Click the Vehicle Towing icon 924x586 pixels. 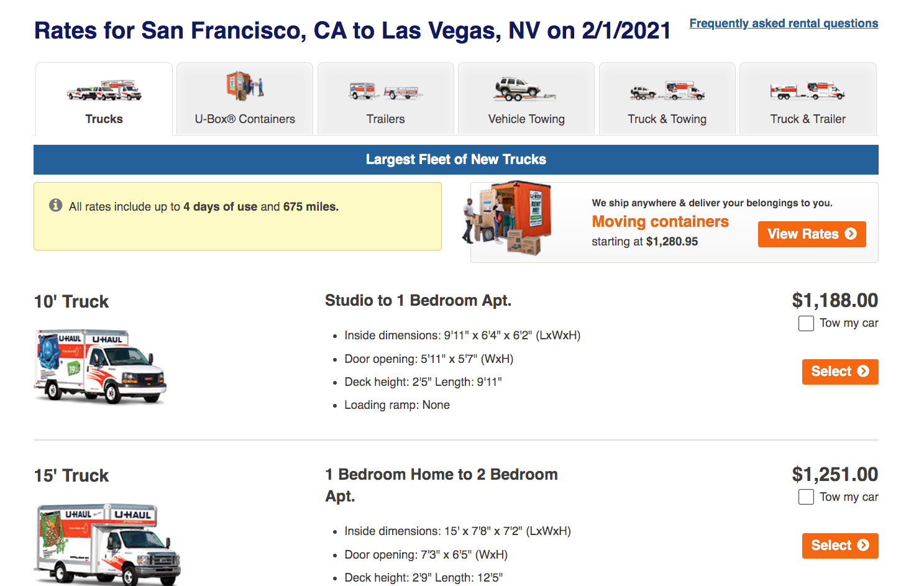525,89
